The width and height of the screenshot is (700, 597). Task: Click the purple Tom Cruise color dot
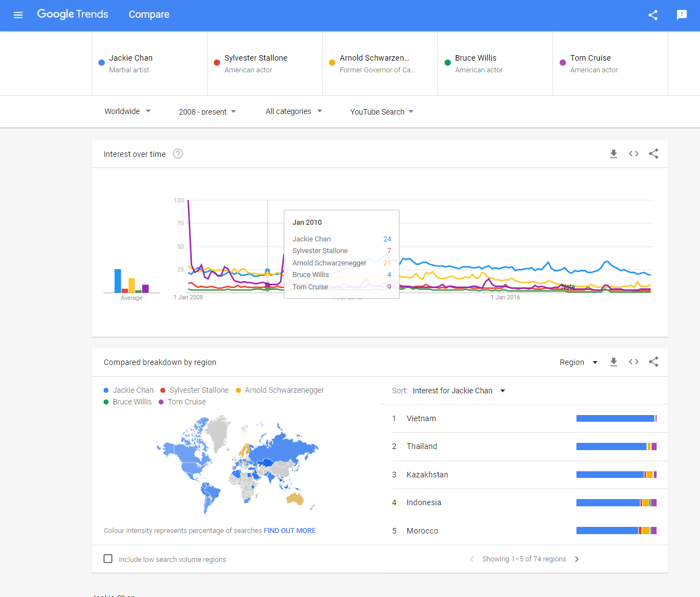[x=563, y=63]
